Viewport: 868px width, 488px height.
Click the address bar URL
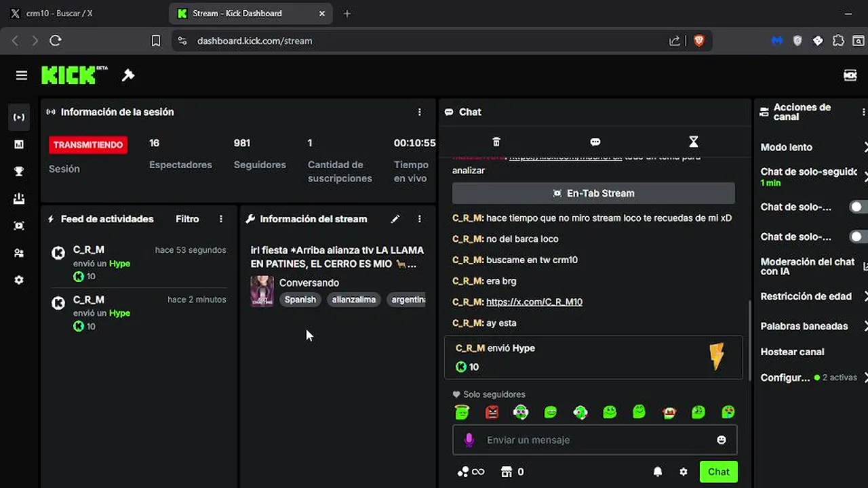[255, 41]
